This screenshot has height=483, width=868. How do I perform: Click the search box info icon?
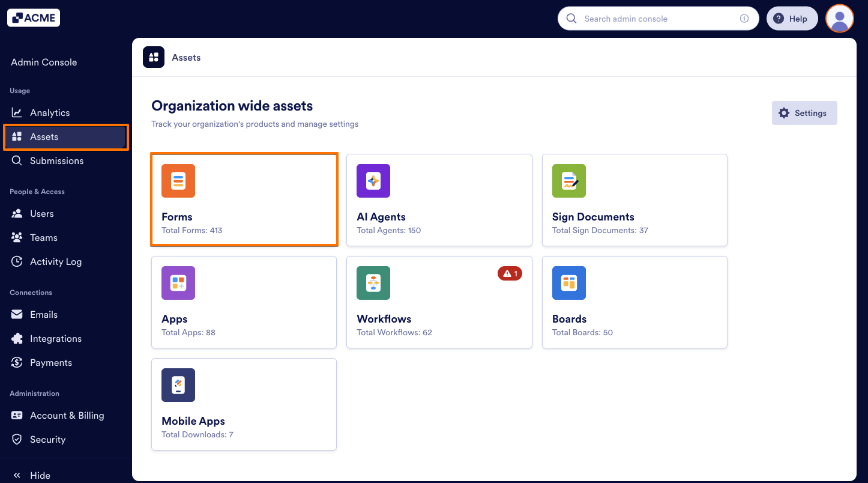point(744,19)
